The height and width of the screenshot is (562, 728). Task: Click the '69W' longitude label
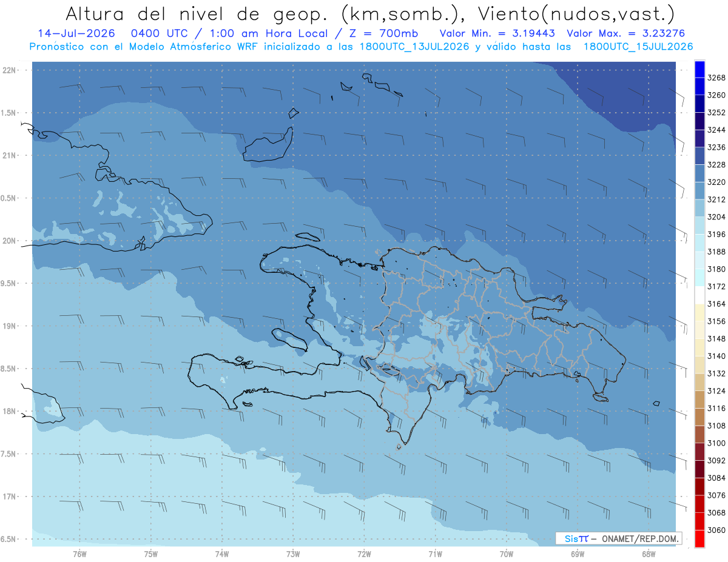(578, 554)
